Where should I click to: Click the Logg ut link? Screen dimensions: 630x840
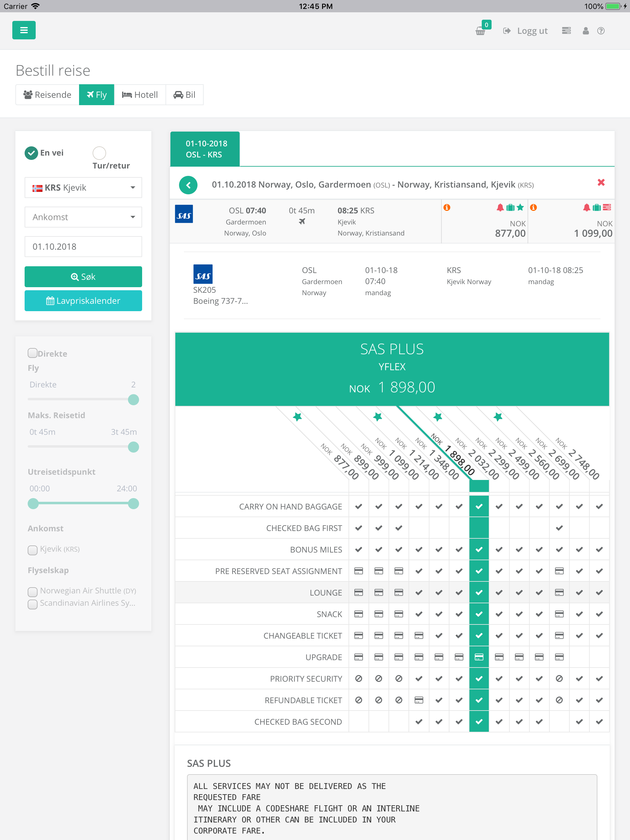click(525, 31)
